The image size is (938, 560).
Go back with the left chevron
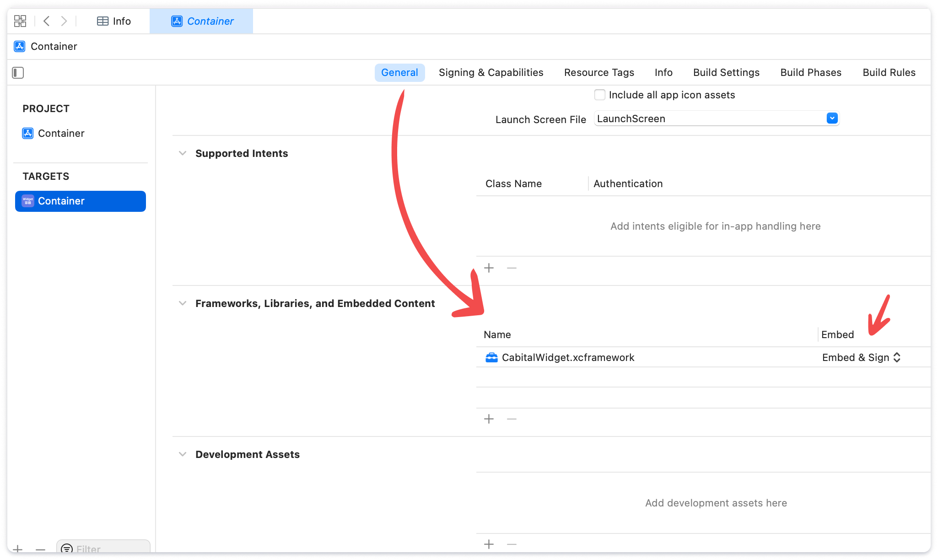[46, 21]
